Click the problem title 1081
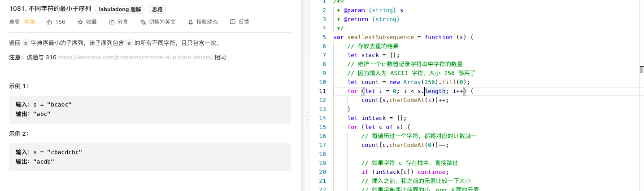Screen dimensions: 644x191 (50, 9)
